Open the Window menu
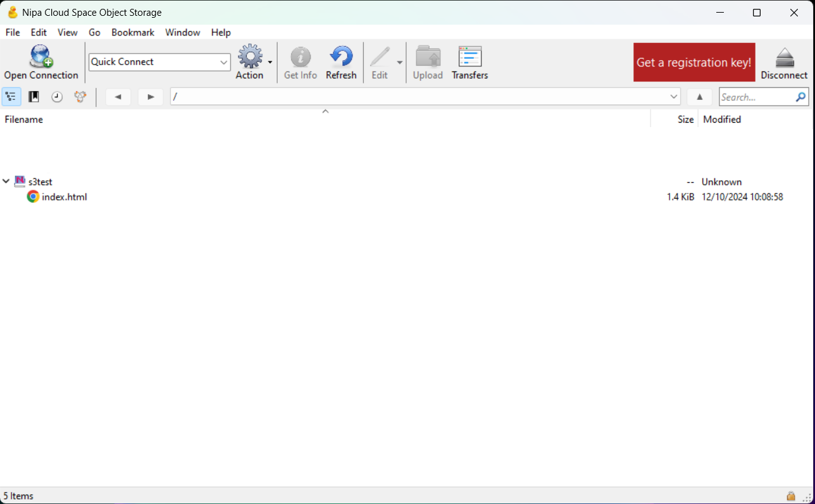The image size is (815, 504). coord(183,32)
